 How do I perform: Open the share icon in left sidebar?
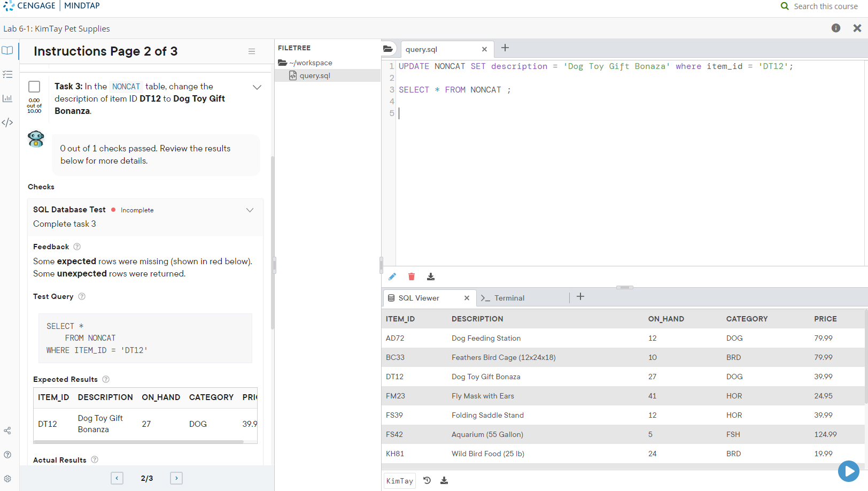(x=7, y=431)
